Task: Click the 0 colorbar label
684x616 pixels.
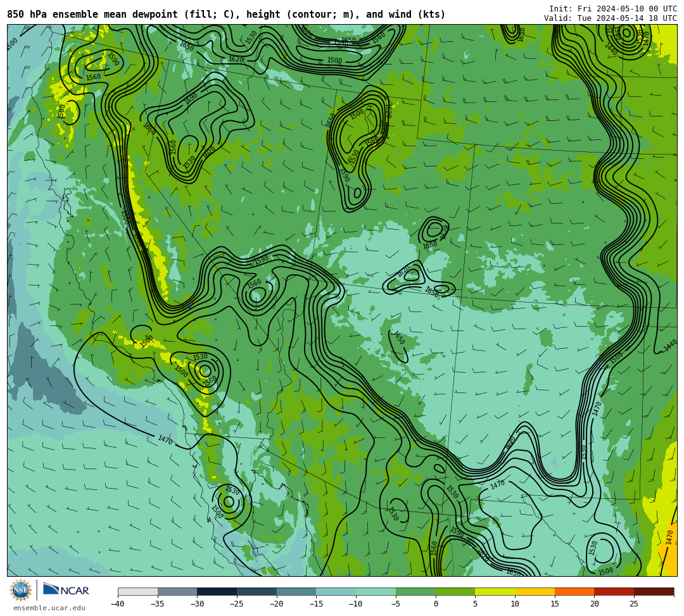Action: (436, 604)
